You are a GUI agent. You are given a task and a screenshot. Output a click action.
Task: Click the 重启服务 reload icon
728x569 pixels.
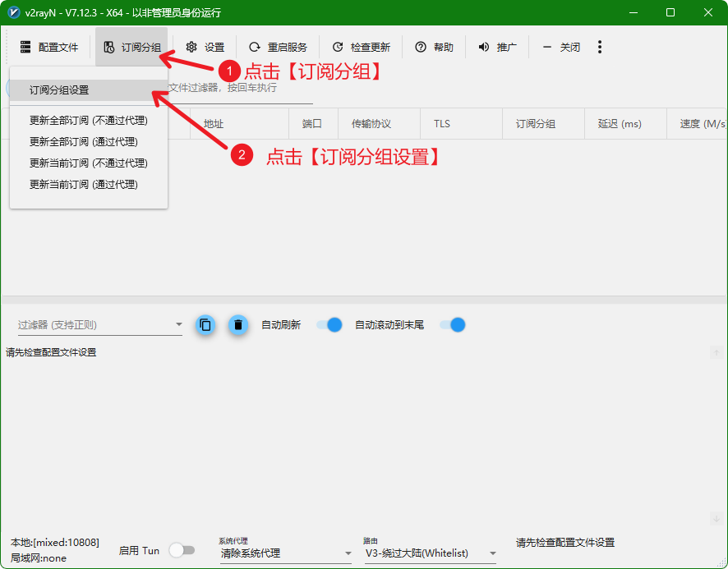click(255, 47)
